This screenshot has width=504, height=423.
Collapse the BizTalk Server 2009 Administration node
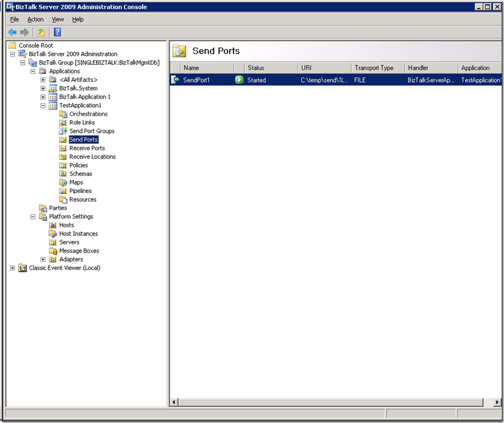12,54
